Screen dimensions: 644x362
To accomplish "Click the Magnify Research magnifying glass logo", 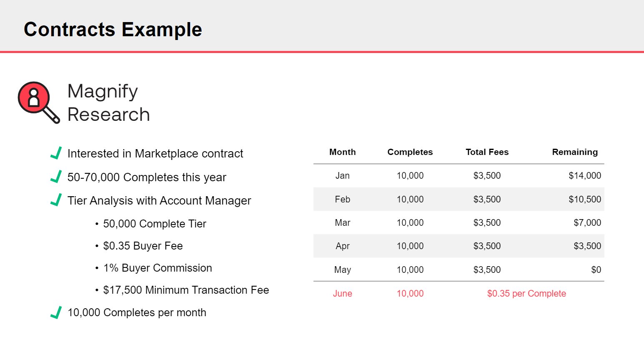I will click(37, 101).
